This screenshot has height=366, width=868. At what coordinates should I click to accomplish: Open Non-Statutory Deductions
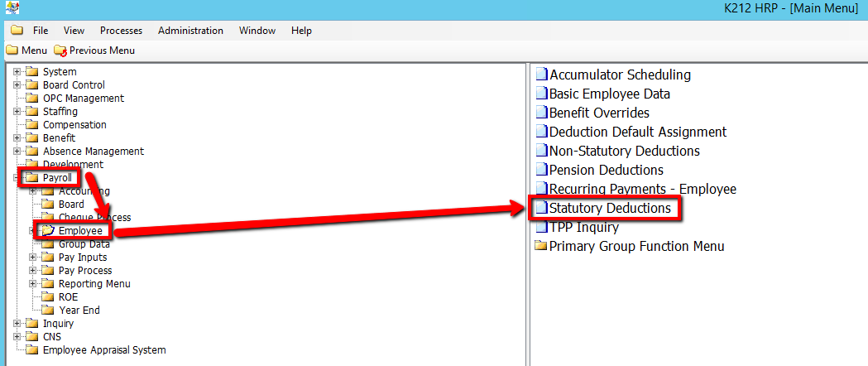click(624, 151)
